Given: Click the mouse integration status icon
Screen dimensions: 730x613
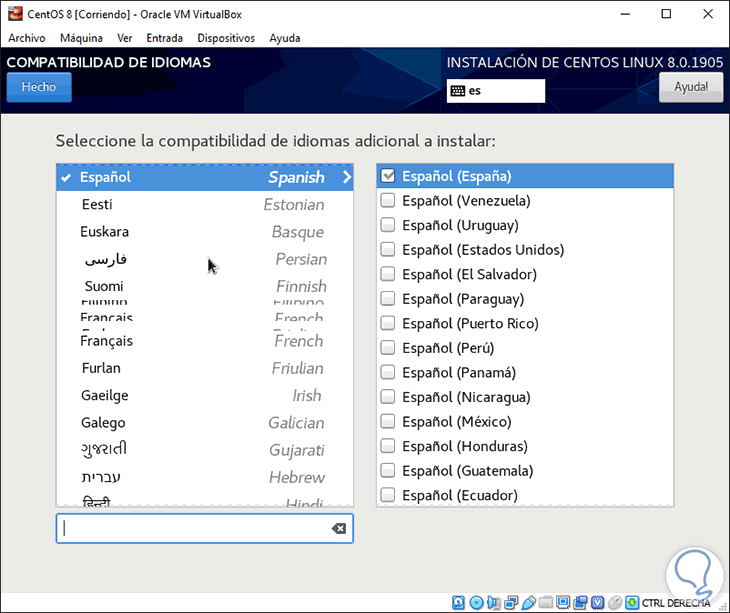Looking at the screenshot, I should coord(615,602).
